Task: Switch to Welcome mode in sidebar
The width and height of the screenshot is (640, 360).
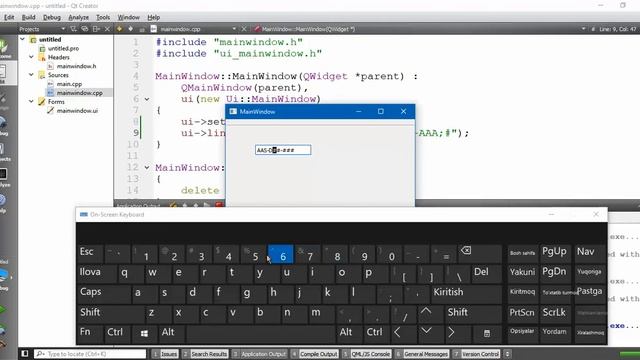Action: 4,49
